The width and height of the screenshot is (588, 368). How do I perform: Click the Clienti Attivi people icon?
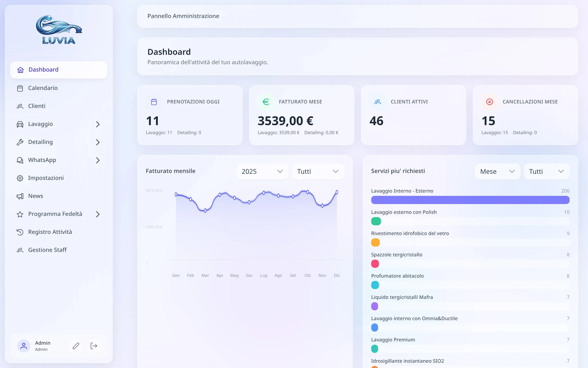coord(378,102)
